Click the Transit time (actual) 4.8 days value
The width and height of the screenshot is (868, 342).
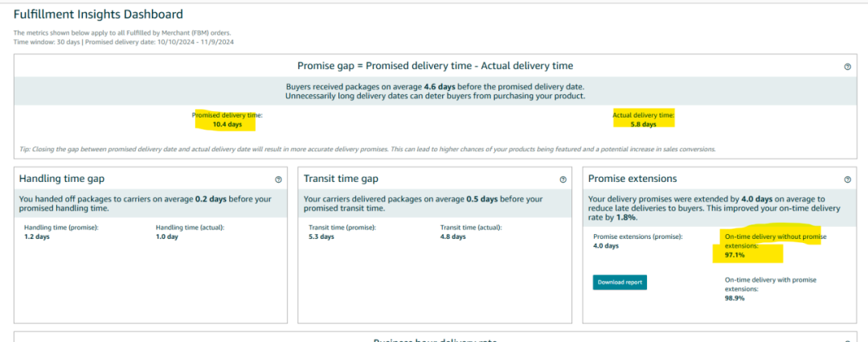pyautogui.click(x=452, y=237)
